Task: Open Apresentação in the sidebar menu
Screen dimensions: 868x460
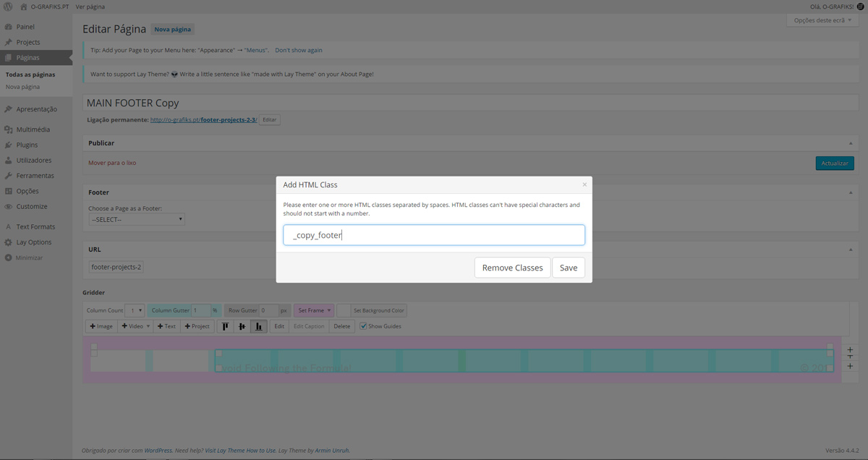Action: click(36, 109)
